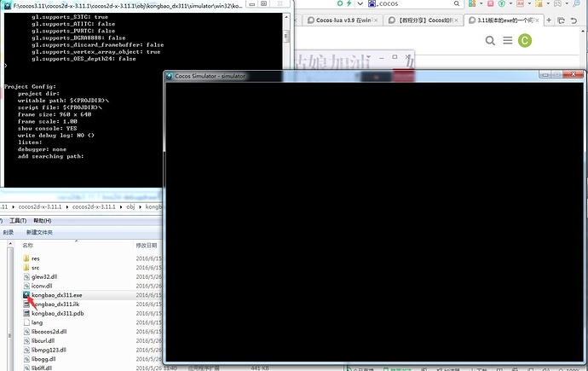
Task: Click the first 'cocos2d-x-3.11.1' breadcrumb segment
Action: 40,206
